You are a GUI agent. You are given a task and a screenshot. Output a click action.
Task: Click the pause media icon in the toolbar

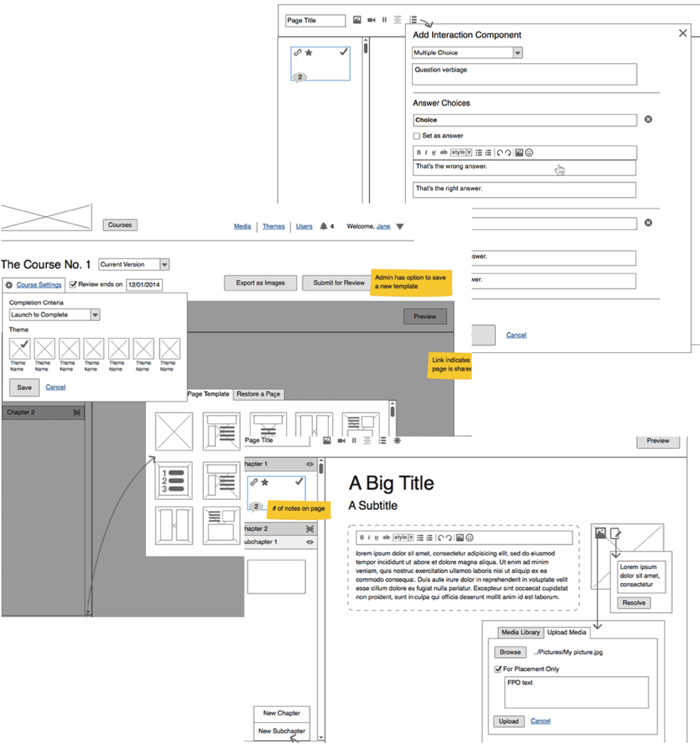(384, 20)
